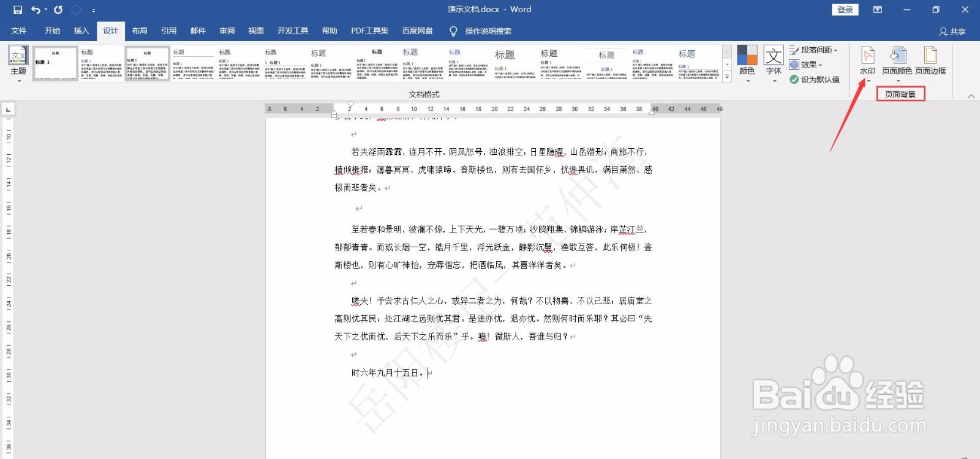
Task: Collapse the ribbon with the chevron
Action: [x=971, y=96]
